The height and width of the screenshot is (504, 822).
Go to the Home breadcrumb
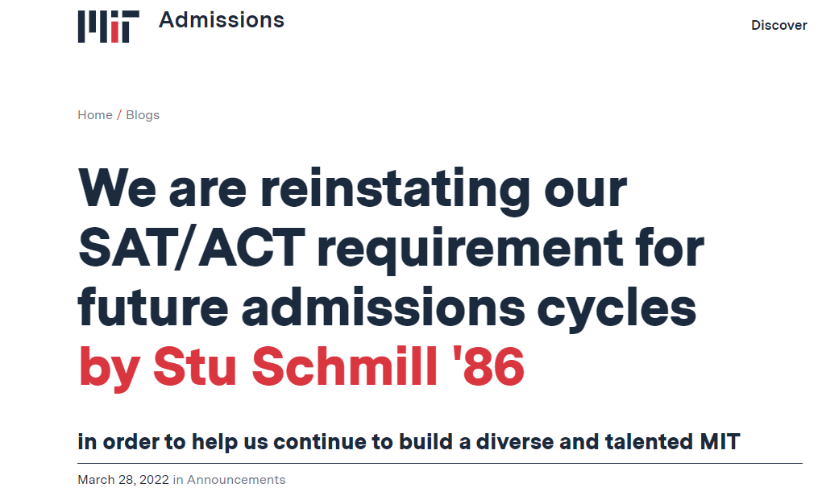pyautogui.click(x=95, y=115)
